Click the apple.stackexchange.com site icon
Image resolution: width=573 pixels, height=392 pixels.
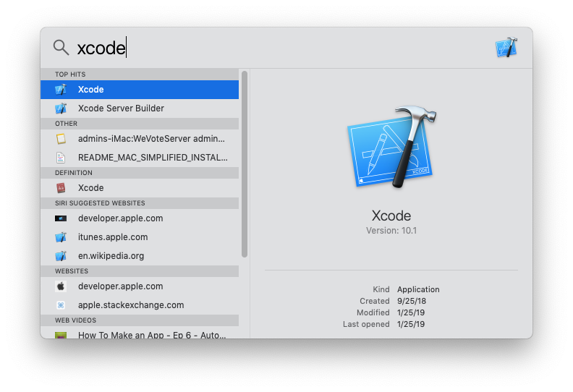click(61, 305)
